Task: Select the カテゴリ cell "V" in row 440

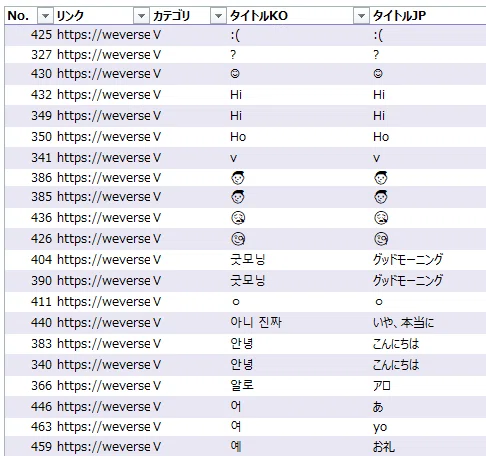Action: pos(157,323)
